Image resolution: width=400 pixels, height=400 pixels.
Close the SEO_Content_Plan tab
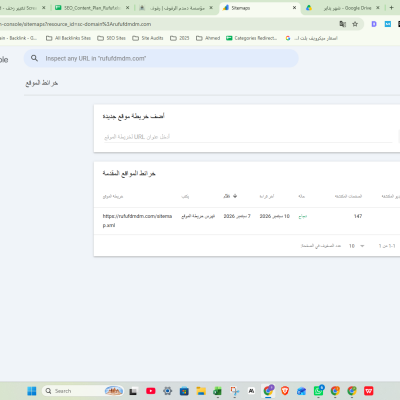[127, 8]
